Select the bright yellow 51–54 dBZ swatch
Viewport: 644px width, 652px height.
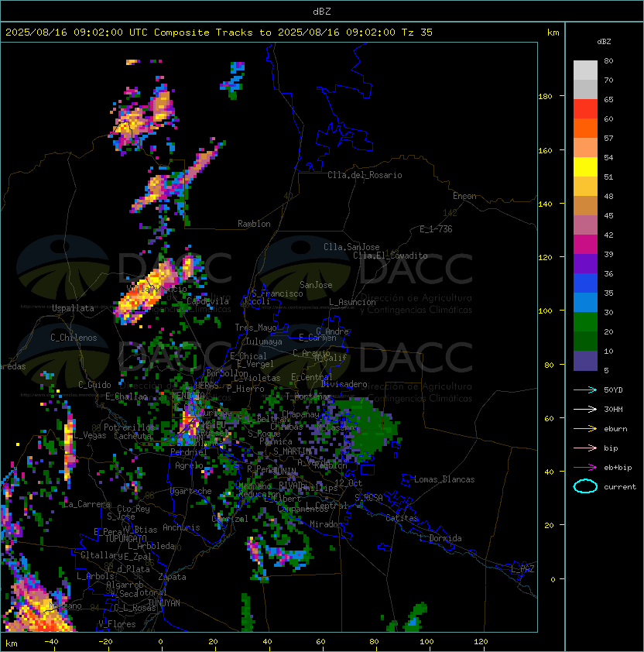tap(585, 167)
